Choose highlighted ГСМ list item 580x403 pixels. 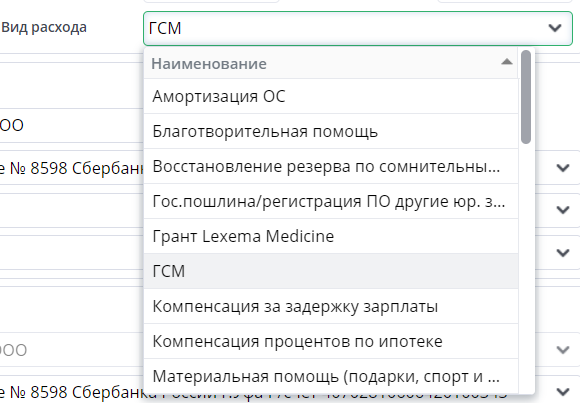[x=331, y=271]
